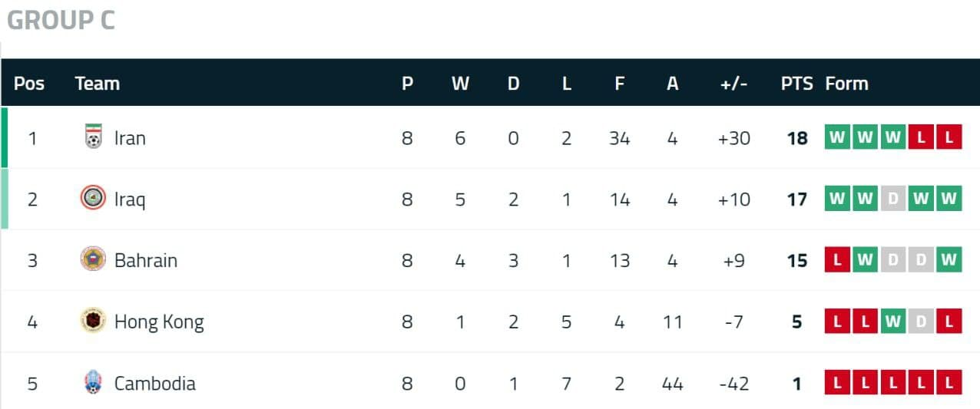Click the Iran team crest icon

click(93, 138)
